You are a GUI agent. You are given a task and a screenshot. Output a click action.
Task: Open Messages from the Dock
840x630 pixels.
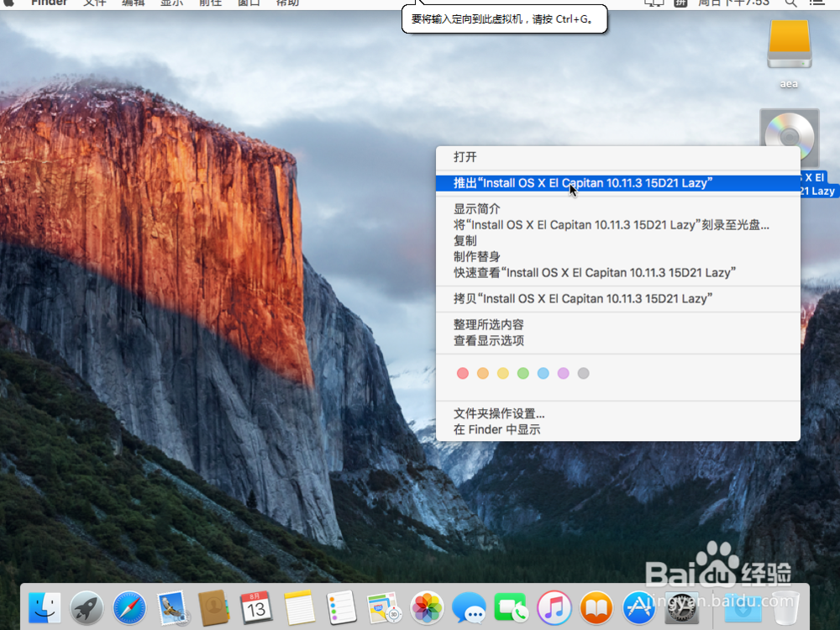469,607
